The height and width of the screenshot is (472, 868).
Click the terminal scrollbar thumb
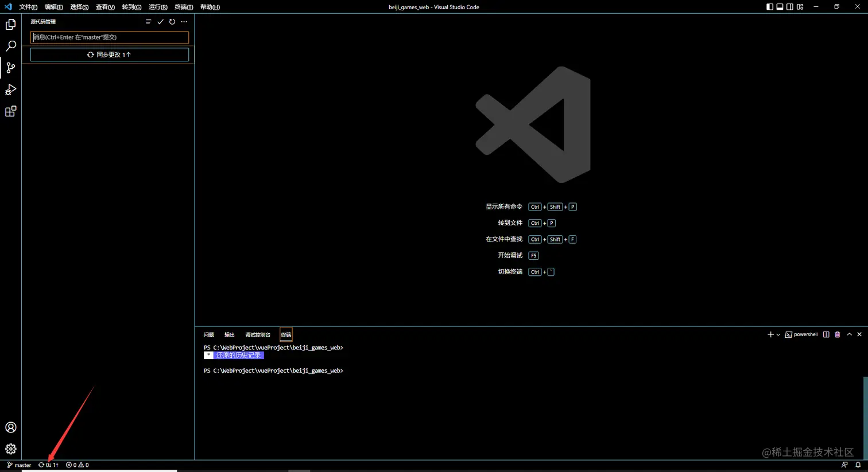pyautogui.click(x=865, y=418)
